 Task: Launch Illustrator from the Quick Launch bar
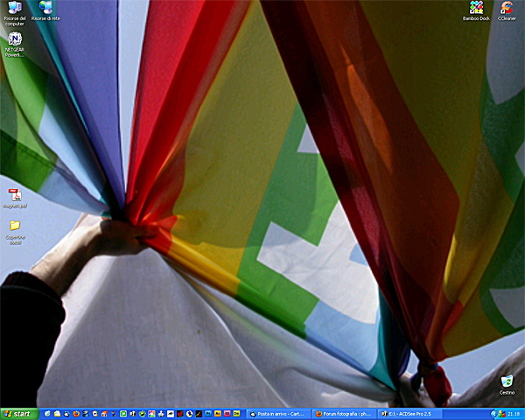click(218, 413)
